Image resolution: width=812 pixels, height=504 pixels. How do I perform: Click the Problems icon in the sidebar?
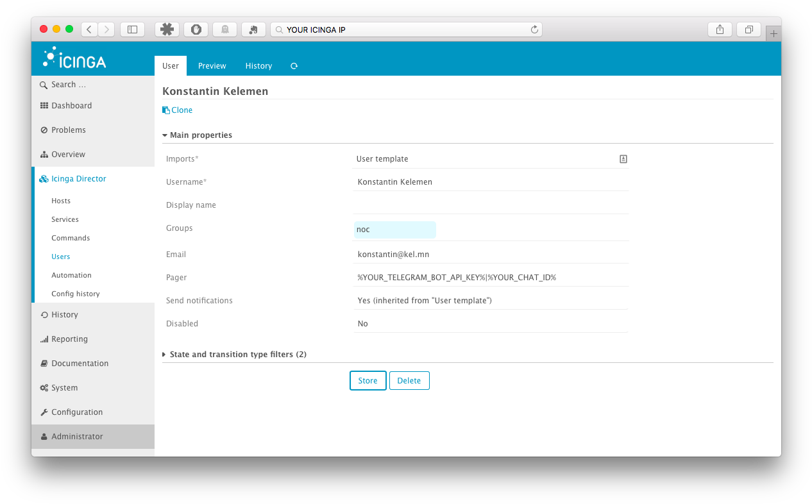click(43, 130)
